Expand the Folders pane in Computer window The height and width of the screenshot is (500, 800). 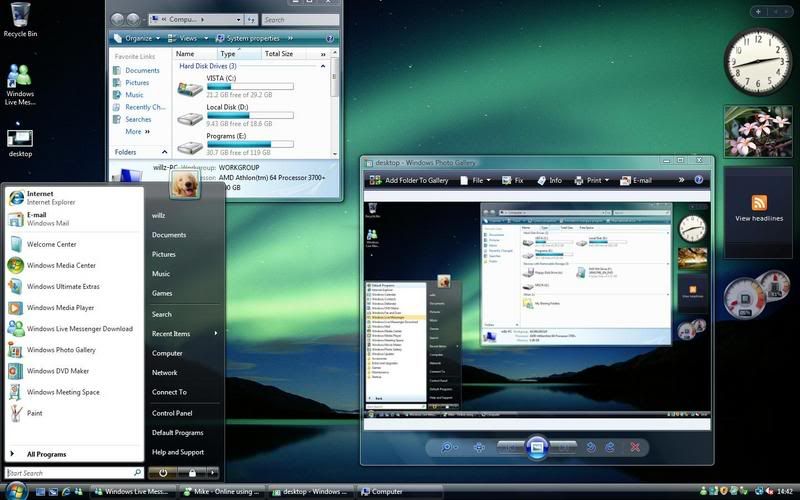[x=164, y=152]
